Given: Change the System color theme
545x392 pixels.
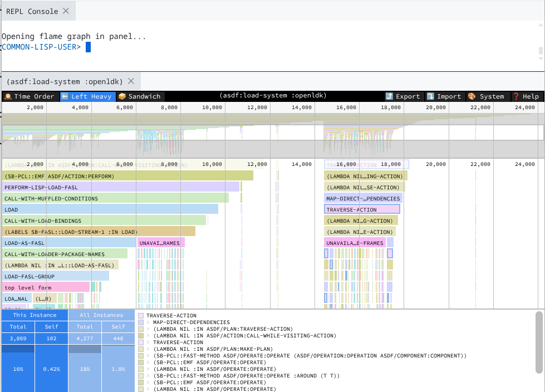Looking at the screenshot, I should click(x=486, y=96).
